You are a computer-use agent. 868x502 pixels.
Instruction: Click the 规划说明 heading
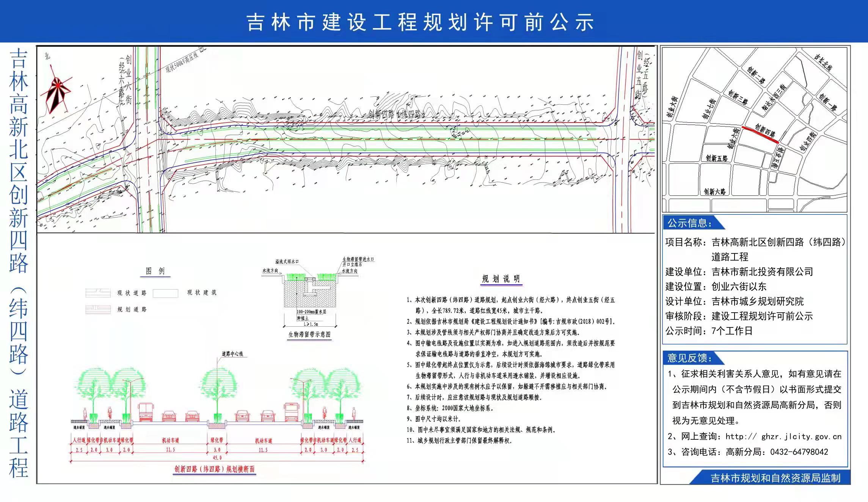[x=501, y=279]
